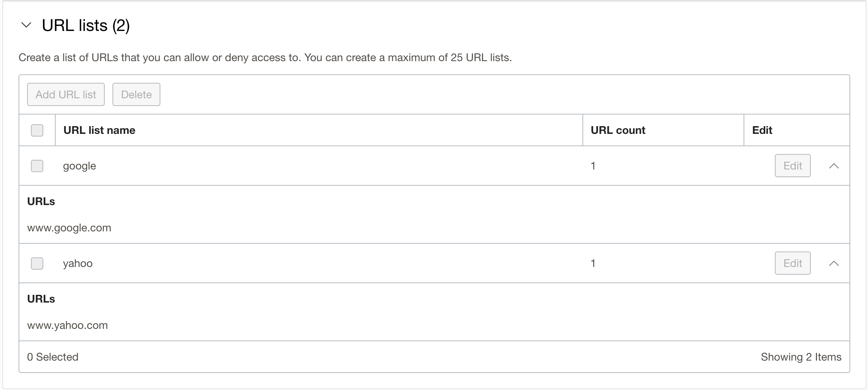
Task: Select the google list name
Action: click(x=79, y=166)
